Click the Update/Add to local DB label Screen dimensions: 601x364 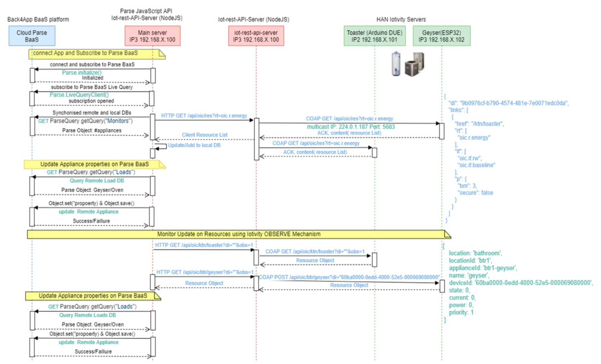pos(194,145)
